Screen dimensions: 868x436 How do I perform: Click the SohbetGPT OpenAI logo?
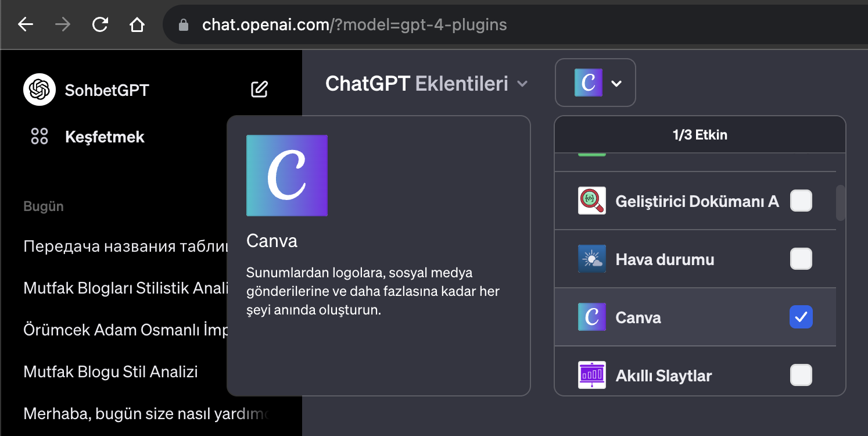[40, 90]
